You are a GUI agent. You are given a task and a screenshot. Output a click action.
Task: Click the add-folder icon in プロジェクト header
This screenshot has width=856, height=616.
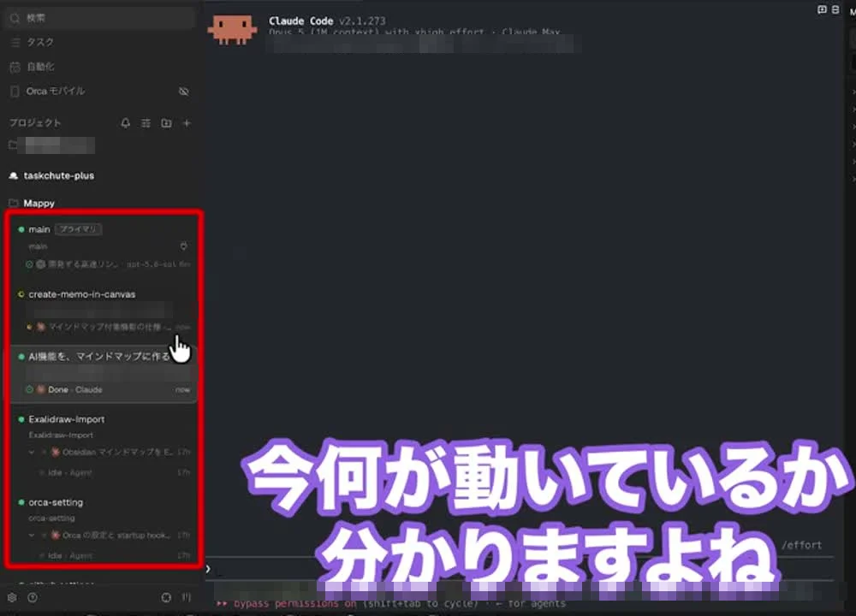(167, 122)
